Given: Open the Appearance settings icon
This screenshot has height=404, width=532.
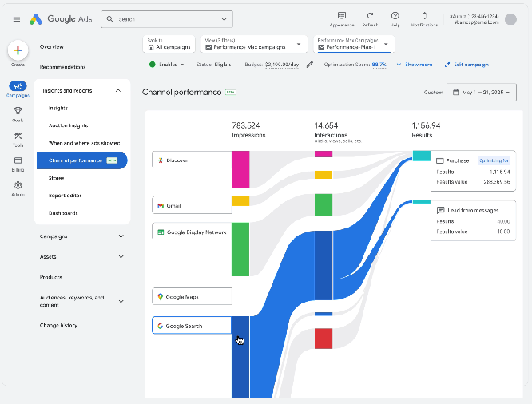Looking at the screenshot, I should click(x=342, y=16).
